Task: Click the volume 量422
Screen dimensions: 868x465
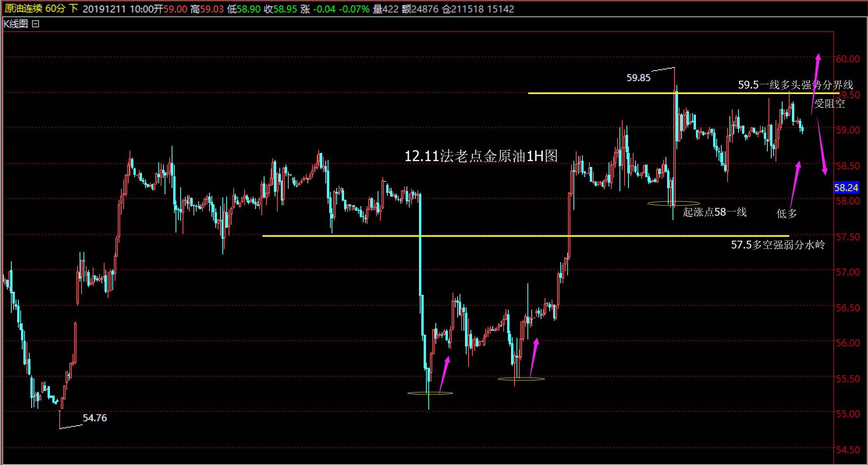Action: (x=385, y=9)
